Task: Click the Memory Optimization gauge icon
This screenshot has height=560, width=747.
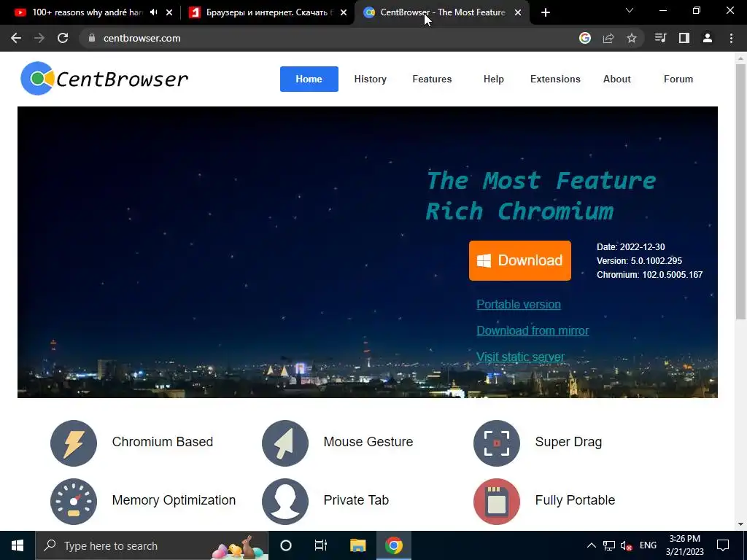Action: pyautogui.click(x=74, y=502)
